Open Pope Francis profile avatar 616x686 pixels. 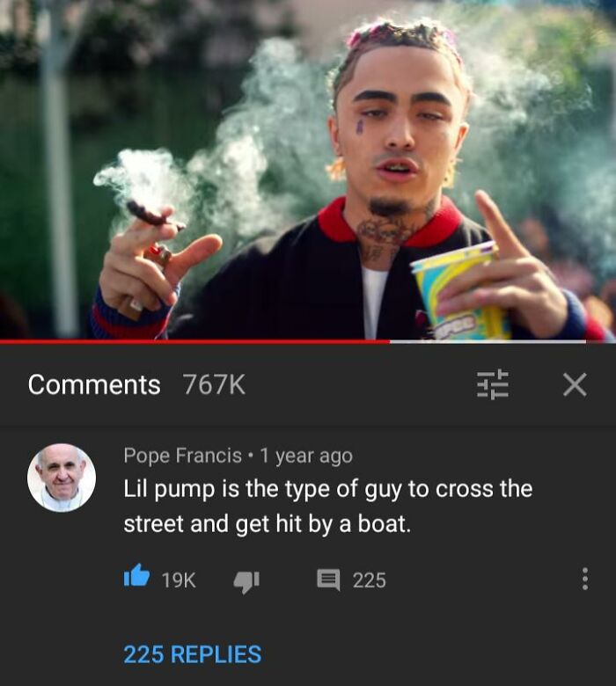[x=62, y=478]
